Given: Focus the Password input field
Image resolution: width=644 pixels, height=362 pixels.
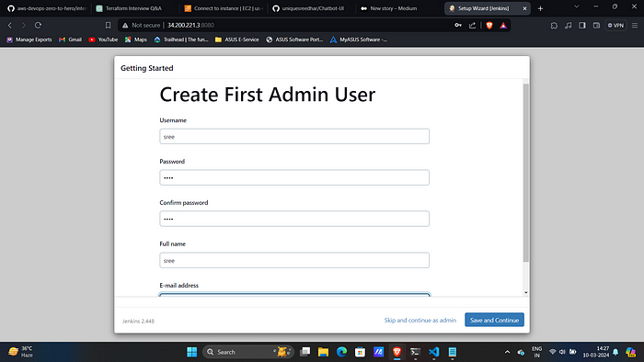Looking at the screenshot, I should [294, 177].
